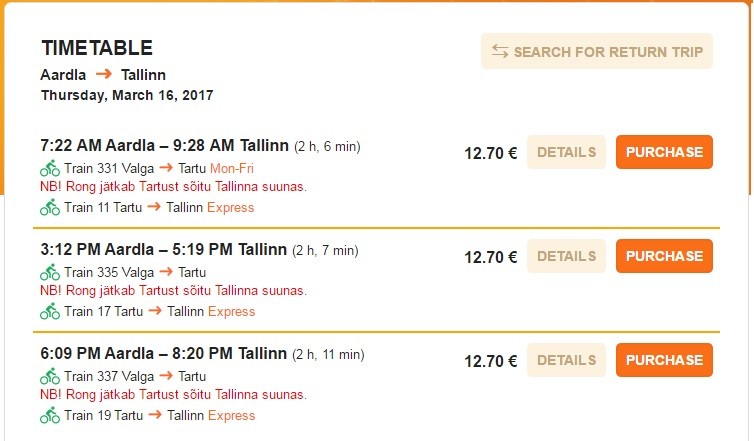
Task: Show details for the 6:09 PM trip
Action: (566, 360)
